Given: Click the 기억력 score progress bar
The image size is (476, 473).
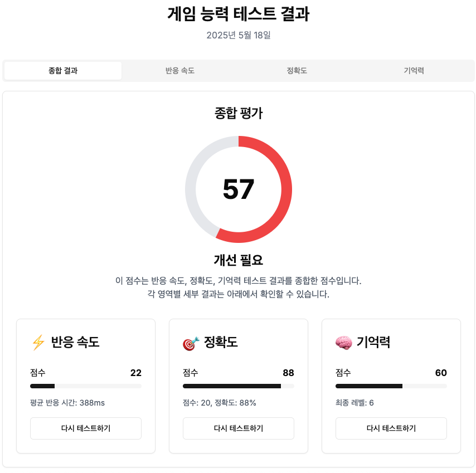Looking at the screenshot, I should (391, 386).
